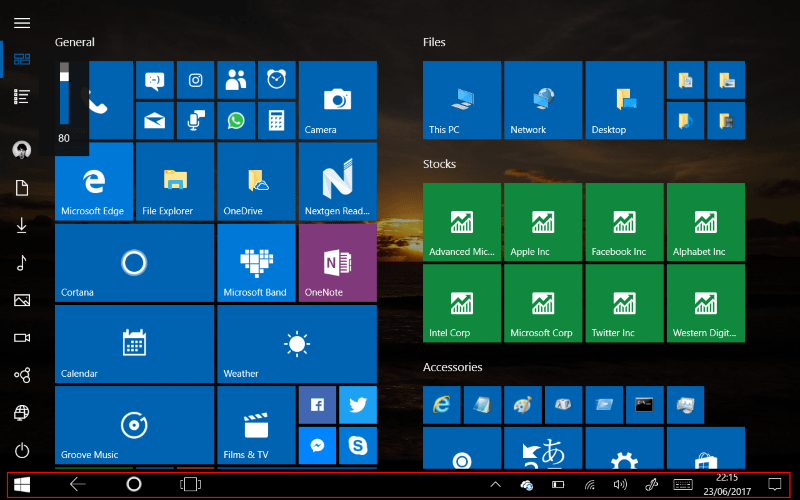Open the Wi-Fi network icon
This screenshot has width=800, height=500.
pyautogui.click(x=590, y=484)
